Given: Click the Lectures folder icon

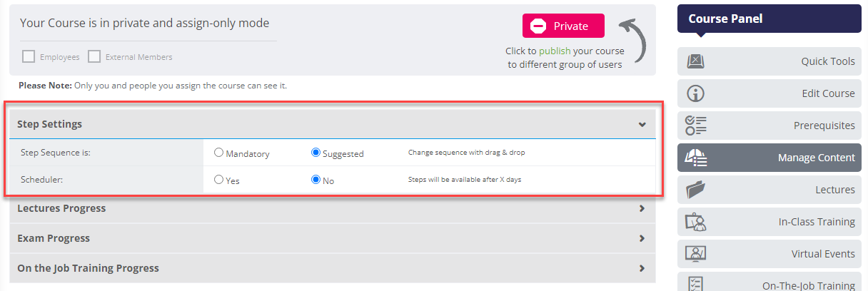Looking at the screenshot, I should 695,190.
